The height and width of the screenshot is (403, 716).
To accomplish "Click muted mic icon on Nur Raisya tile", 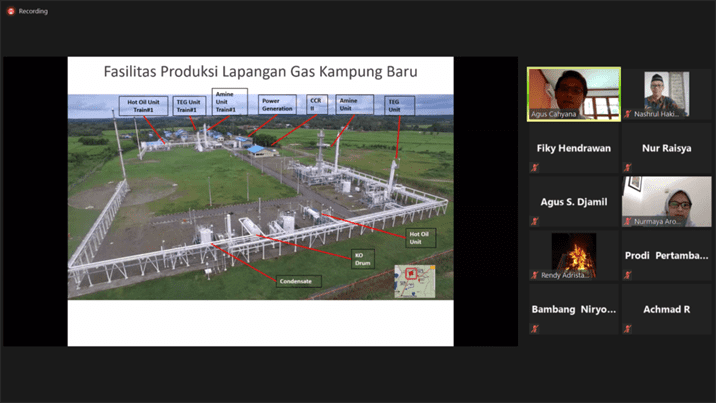I will (x=627, y=167).
